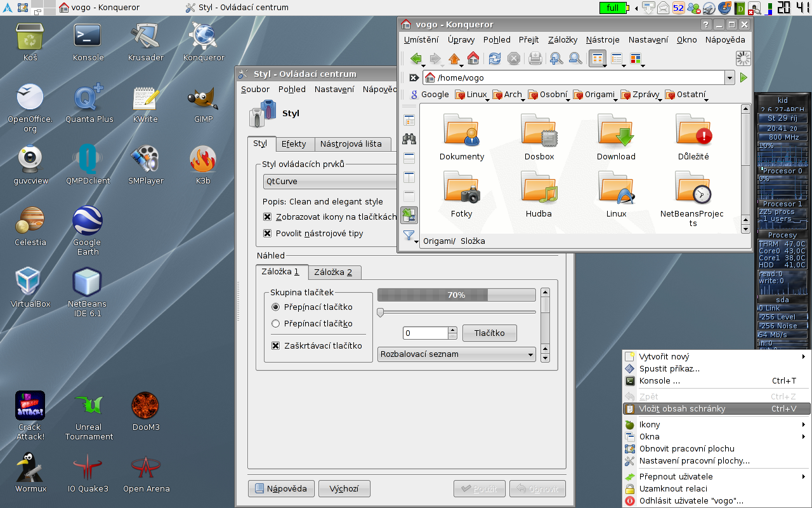Screen dimensions: 812x508
Task: Click the preview horizontal slider handle
Action: click(x=380, y=312)
